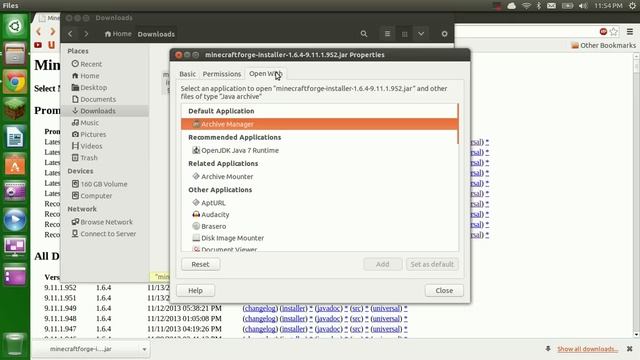
Task: Click the Reset button
Action: 200,264
